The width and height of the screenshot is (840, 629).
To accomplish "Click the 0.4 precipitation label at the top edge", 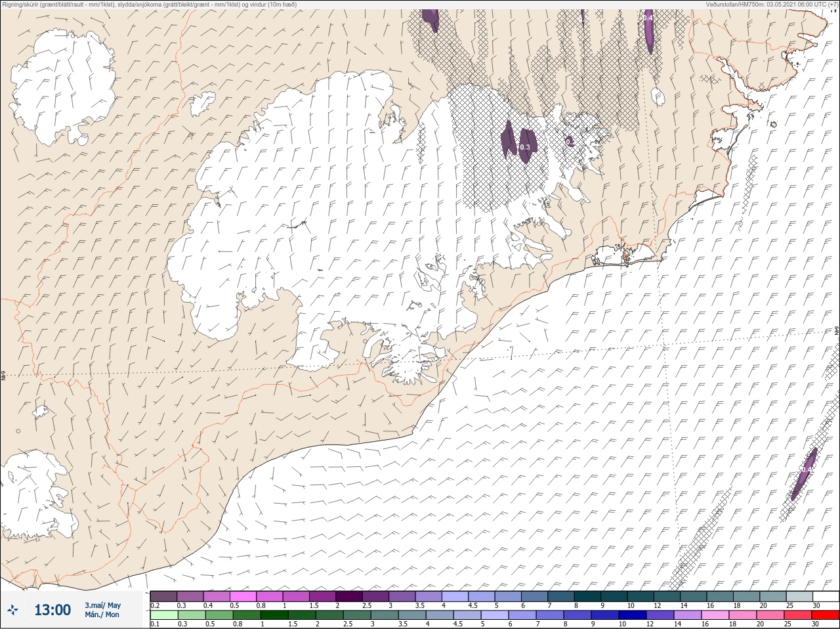I will tap(648, 18).
